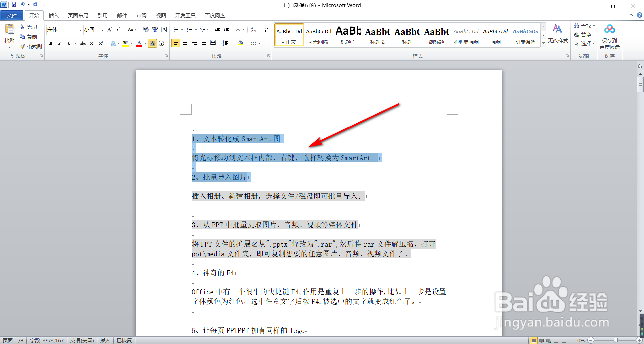The width and height of the screenshot is (644, 344).
Task: Toggle Print Layout view in status bar
Action: 534,341
